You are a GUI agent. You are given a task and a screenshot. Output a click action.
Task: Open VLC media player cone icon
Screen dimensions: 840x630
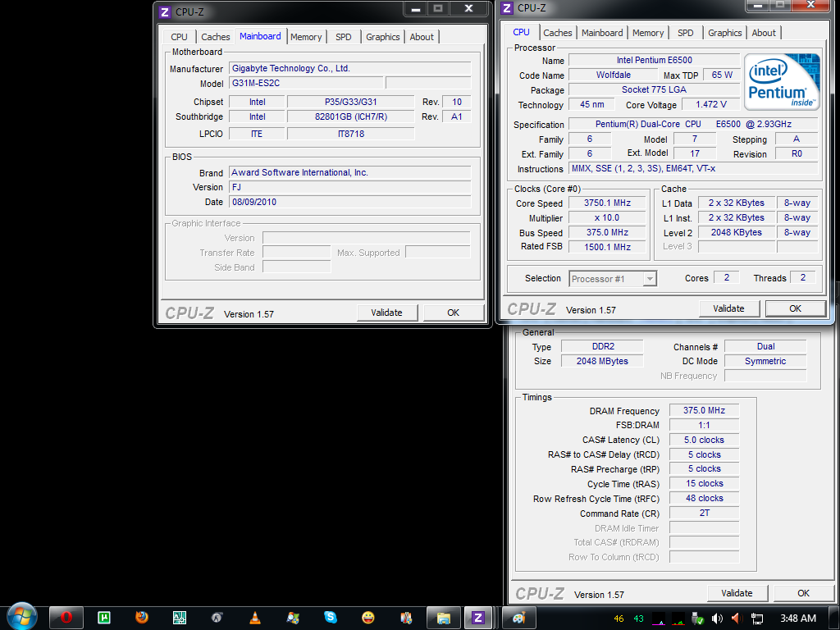(255, 618)
